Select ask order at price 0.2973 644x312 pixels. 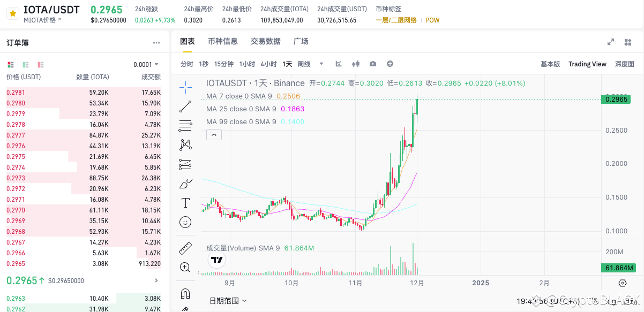tap(84, 178)
